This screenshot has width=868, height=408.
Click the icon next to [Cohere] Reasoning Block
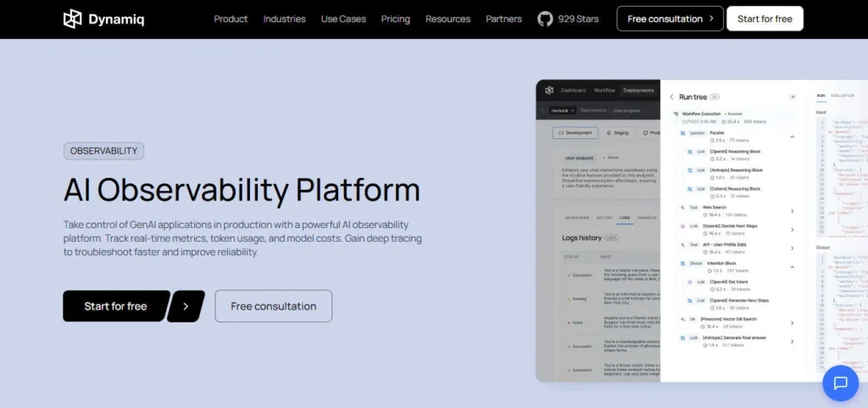point(690,189)
